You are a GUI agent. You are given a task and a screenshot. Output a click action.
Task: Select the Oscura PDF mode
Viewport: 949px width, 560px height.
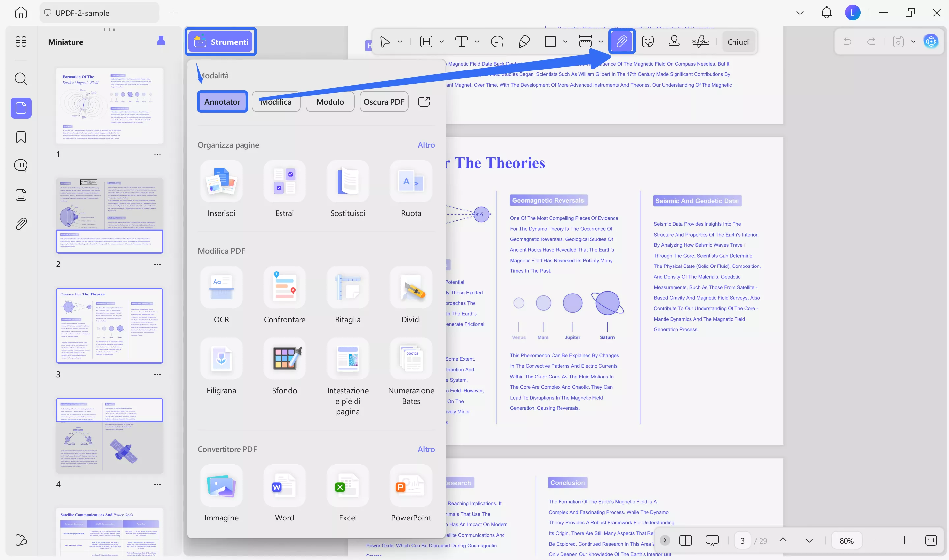click(384, 102)
